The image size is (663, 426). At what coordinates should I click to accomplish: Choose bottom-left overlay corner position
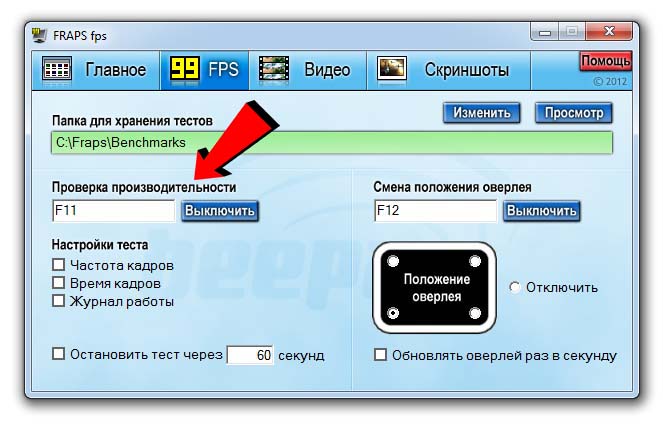393,313
